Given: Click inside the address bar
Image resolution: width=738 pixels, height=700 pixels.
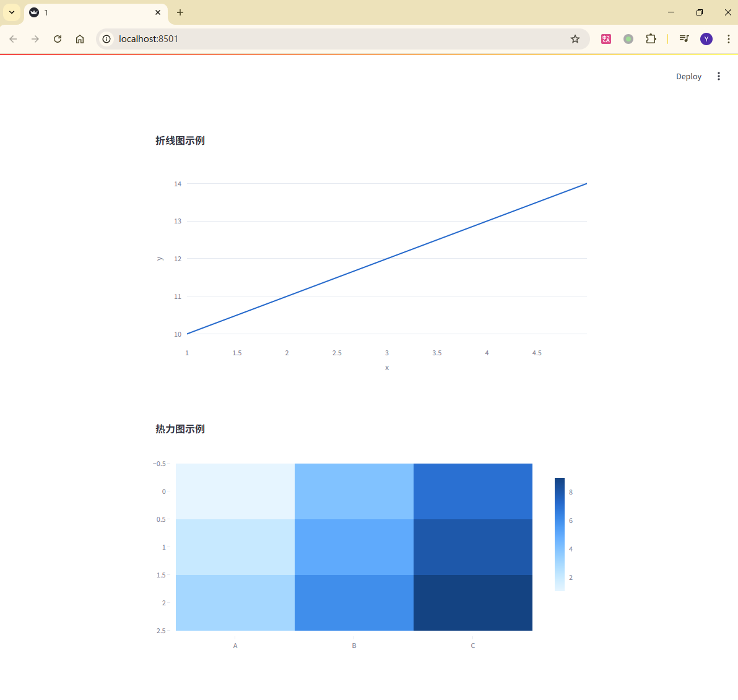Looking at the screenshot, I should pyautogui.click(x=310, y=38).
